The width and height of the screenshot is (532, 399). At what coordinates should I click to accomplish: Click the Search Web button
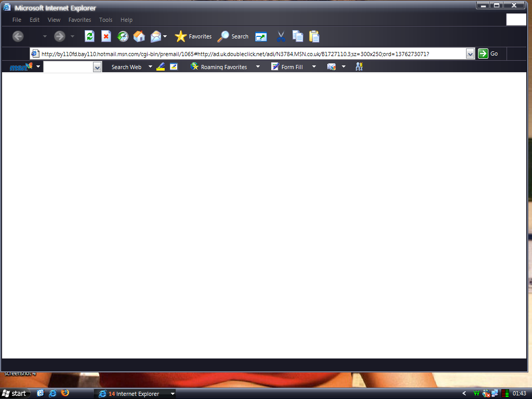point(126,67)
